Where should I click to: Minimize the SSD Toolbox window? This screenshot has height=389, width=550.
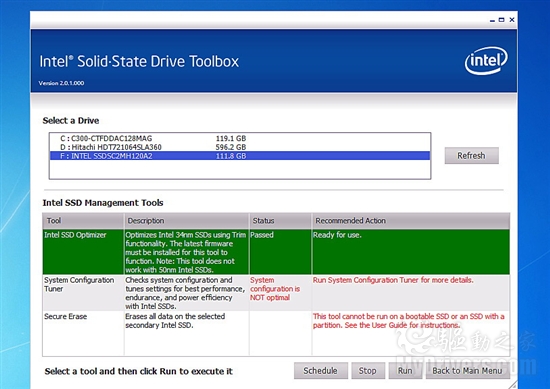click(492, 20)
